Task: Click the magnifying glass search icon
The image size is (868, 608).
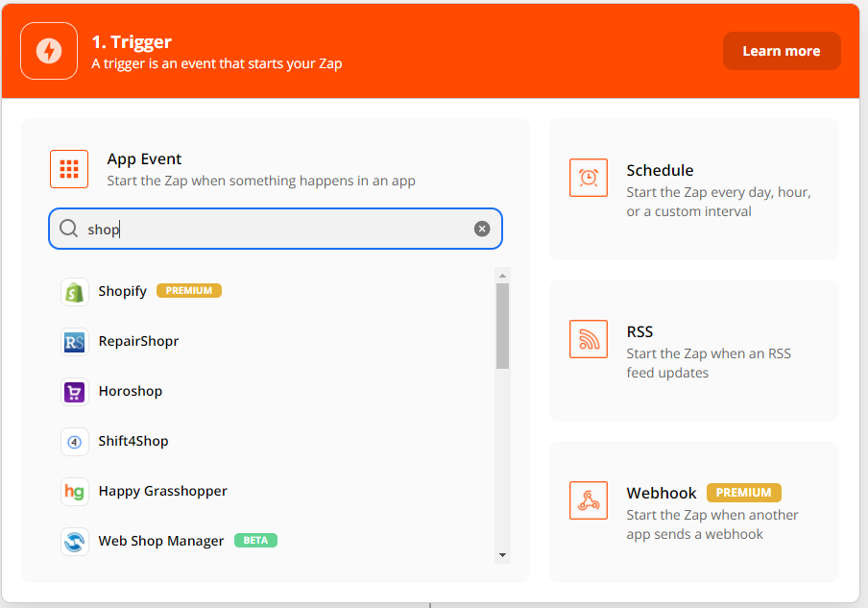Action: pos(68,229)
